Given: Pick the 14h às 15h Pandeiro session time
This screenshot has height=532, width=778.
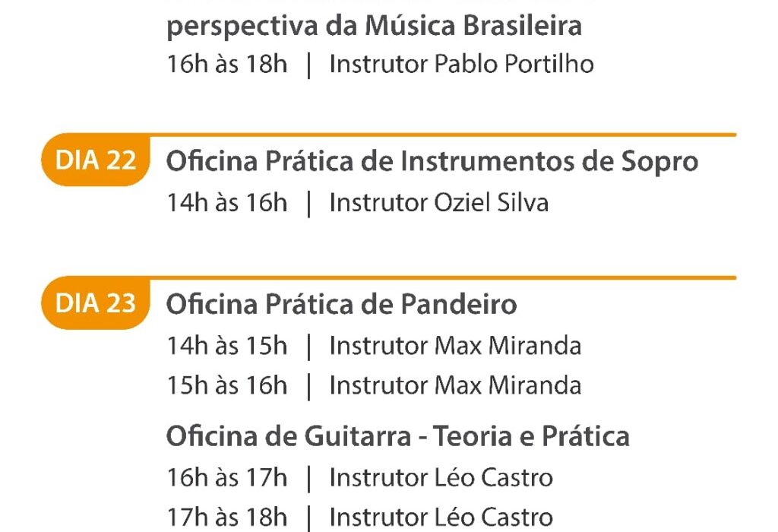Looking at the screenshot, I should (227, 346).
